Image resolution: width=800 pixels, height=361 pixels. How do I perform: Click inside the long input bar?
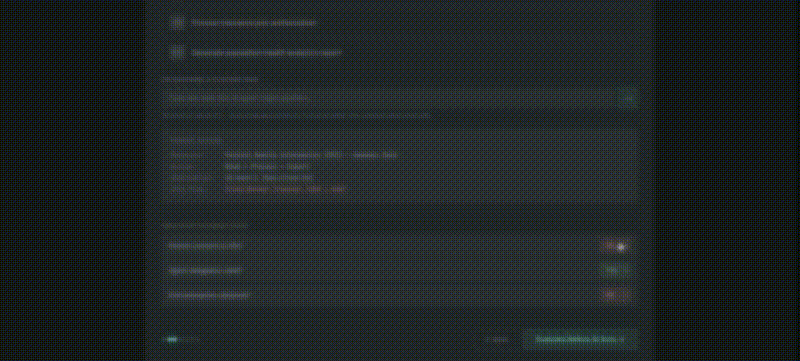(x=390, y=98)
